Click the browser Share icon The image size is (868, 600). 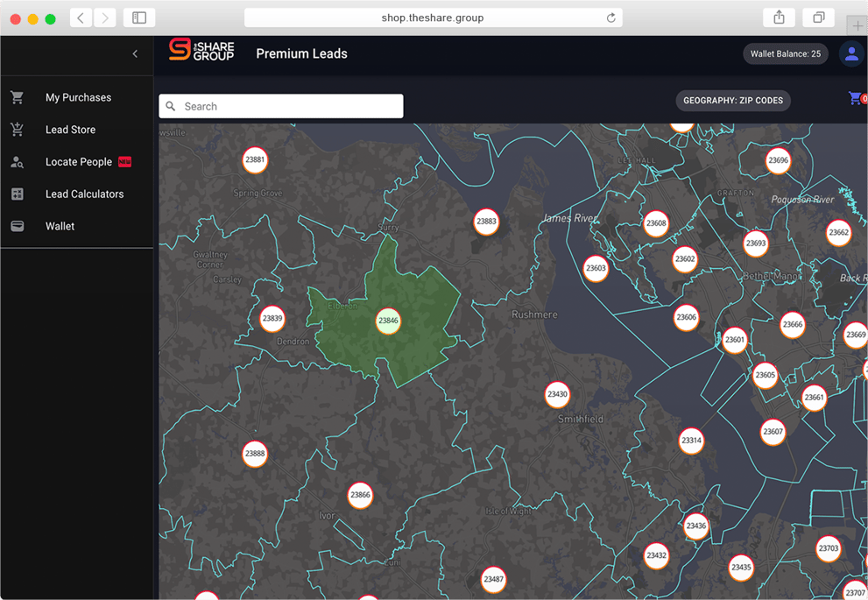coord(779,18)
